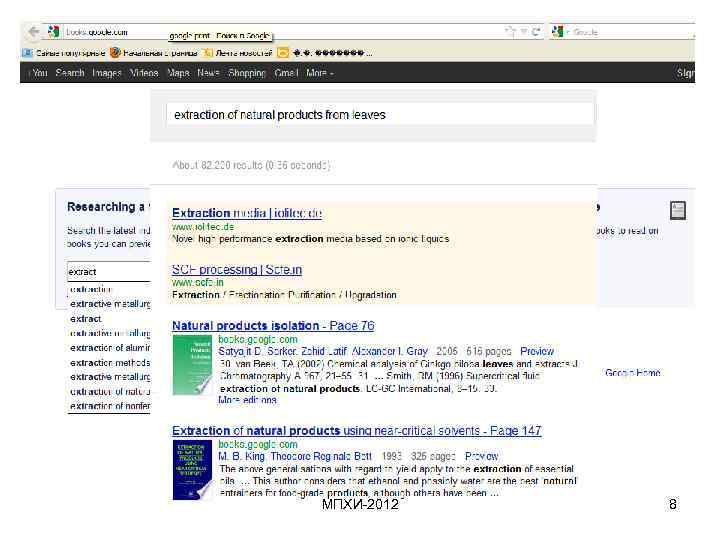The image size is (720, 540).
Task: Click the green Natural products isolation book cover
Action: point(192,365)
